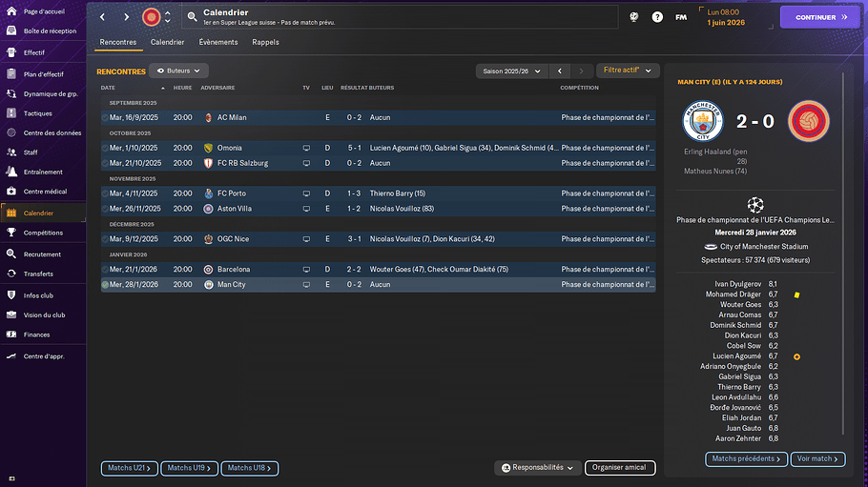Open Compétitions trophy icon
Image resolution: width=868 pixels, height=487 pixels.
click(x=11, y=233)
